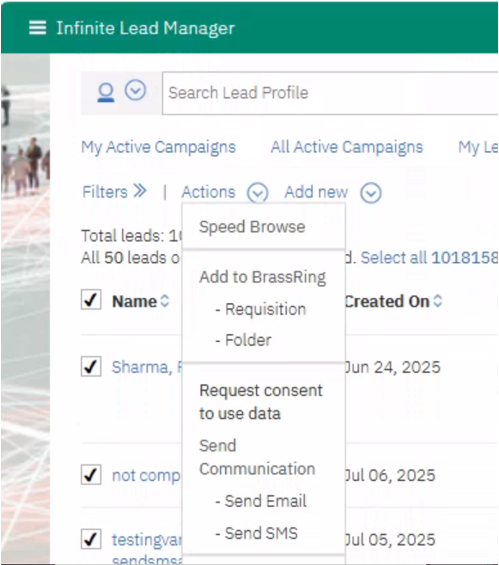Click the 'Total leads' count text

click(132, 236)
